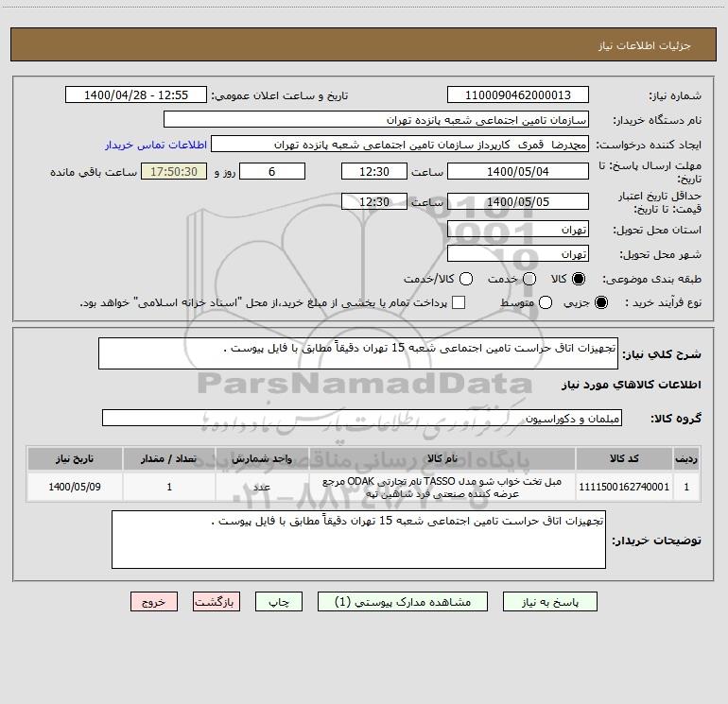The image size is (728, 704).
Task: Click the استان محل تحویل field
Action: pyautogui.click(x=518, y=230)
